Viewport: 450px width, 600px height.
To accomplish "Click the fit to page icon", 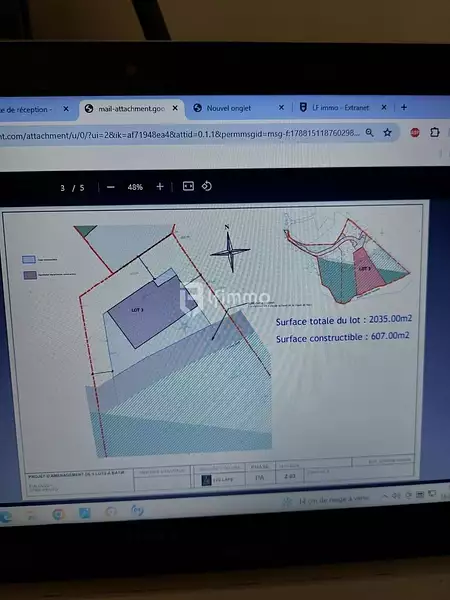I will point(188,186).
